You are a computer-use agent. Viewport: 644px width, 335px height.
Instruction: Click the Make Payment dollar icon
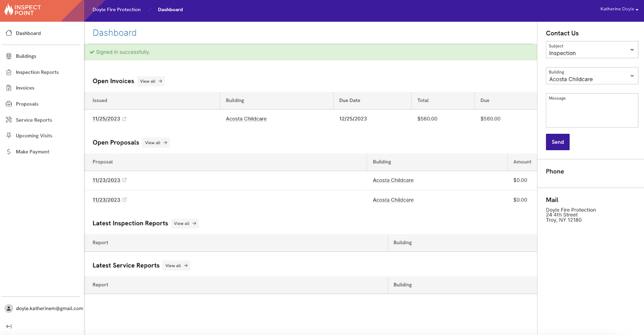click(9, 152)
